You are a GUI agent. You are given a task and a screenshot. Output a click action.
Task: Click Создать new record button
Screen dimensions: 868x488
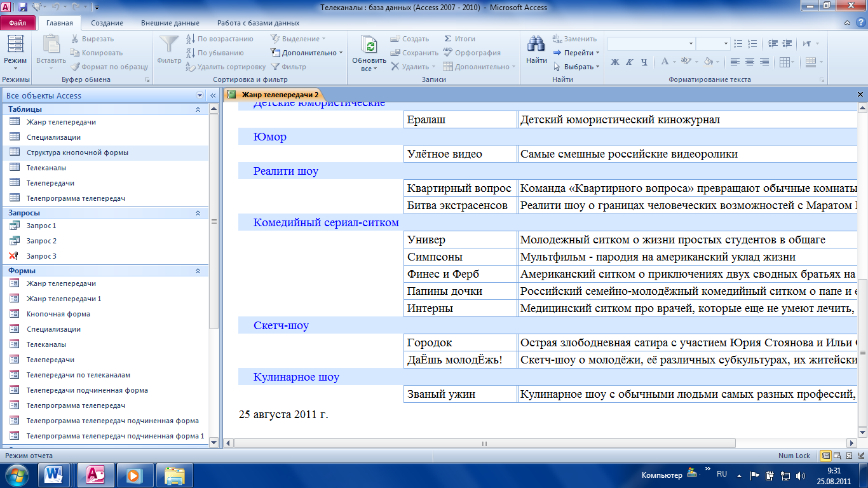pyautogui.click(x=410, y=39)
